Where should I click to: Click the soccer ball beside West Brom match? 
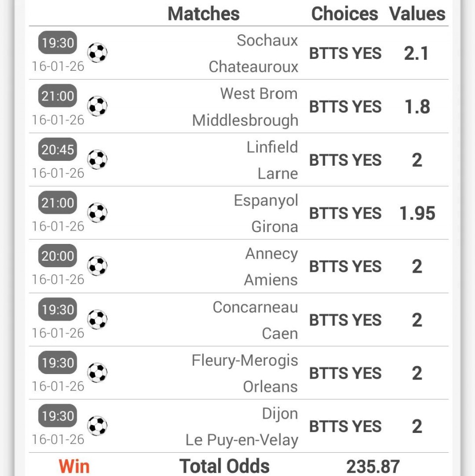click(x=97, y=106)
